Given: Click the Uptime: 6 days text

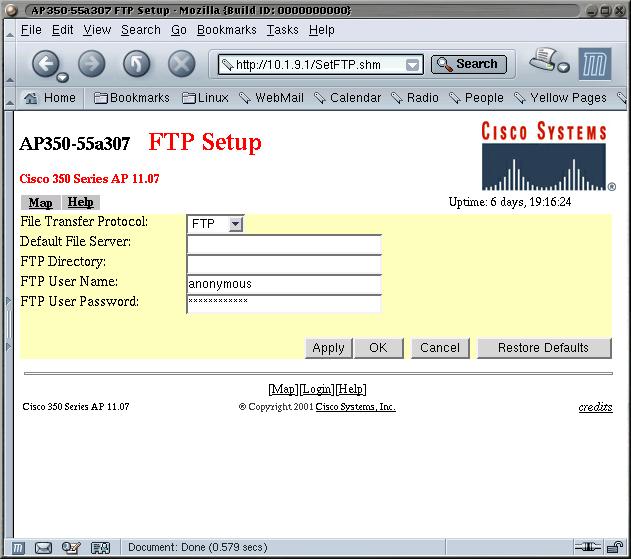Looking at the screenshot, I should click(510, 202).
